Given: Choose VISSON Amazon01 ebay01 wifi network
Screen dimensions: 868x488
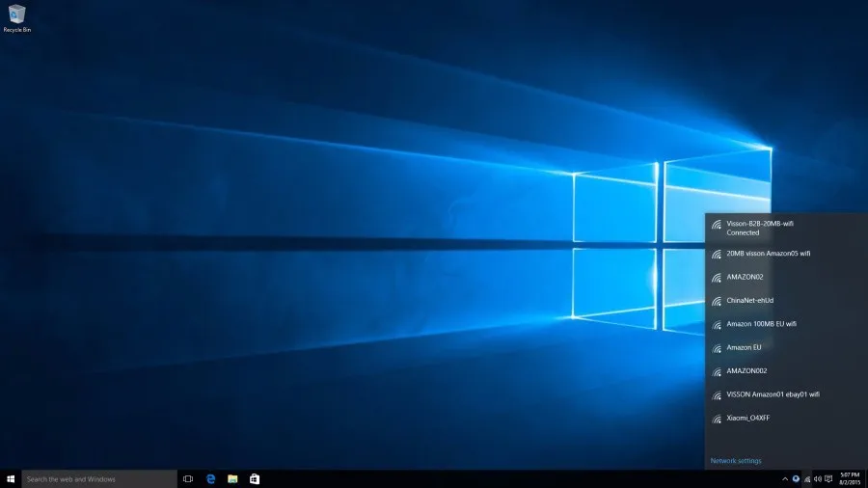Looking at the screenshot, I should [786, 394].
